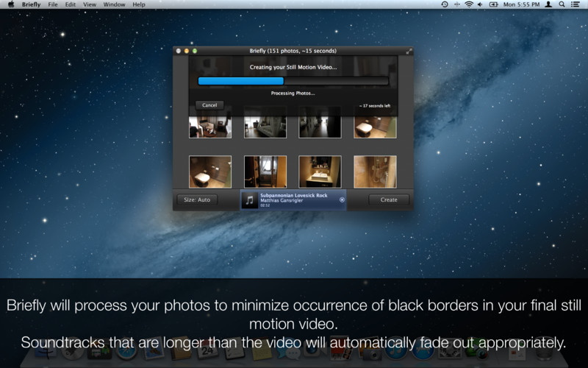Select the dark hallway photo thumbnail
The width and height of the screenshot is (588, 368).
pyautogui.click(x=320, y=127)
